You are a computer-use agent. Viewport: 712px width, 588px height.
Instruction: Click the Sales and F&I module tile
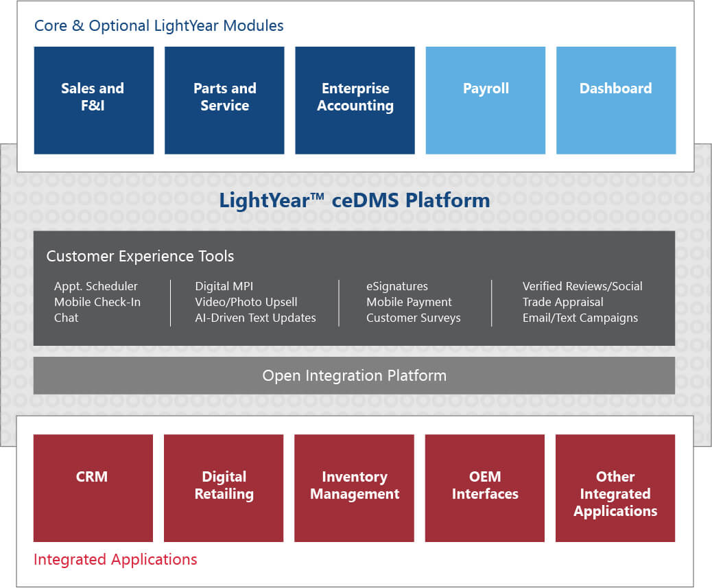94,100
